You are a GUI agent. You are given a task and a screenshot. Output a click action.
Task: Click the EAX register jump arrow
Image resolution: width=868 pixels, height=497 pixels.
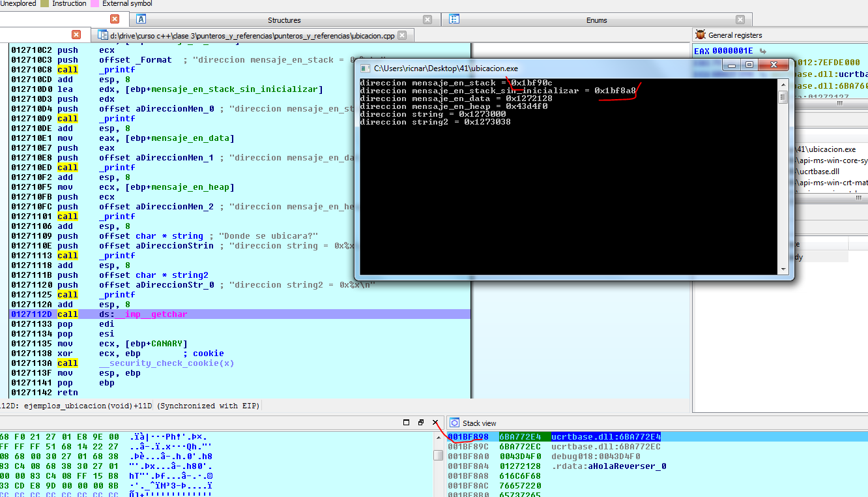click(763, 51)
